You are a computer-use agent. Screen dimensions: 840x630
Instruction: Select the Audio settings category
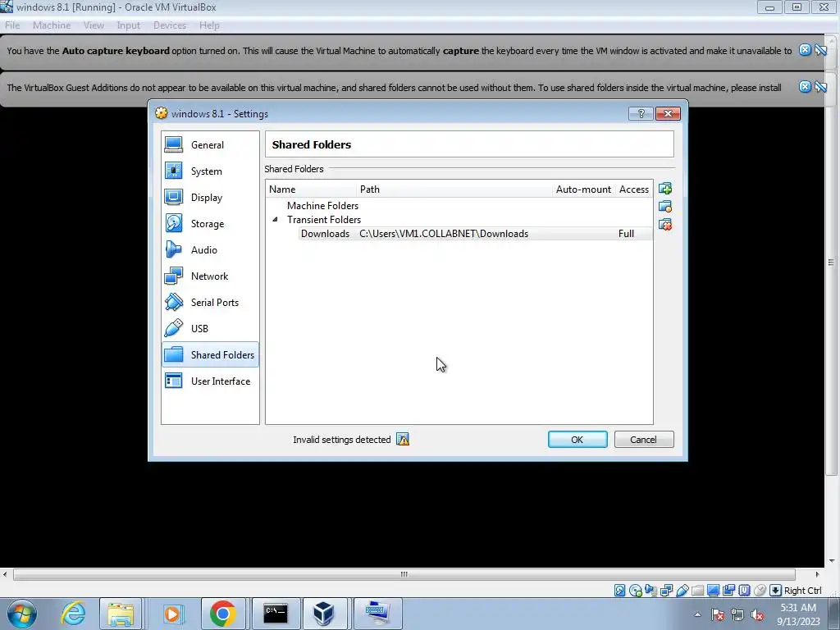click(x=210, y=250)
